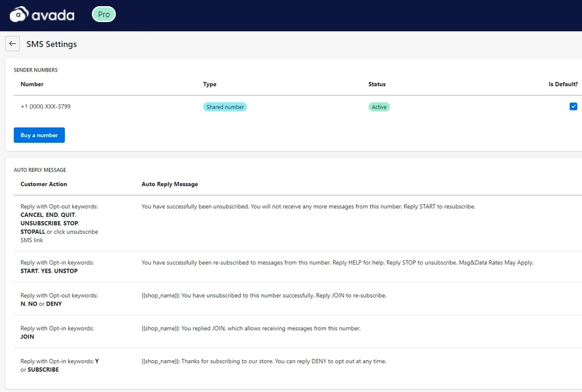Click the AUTO REPLY MESSAGE section heading

pos(40,170)
